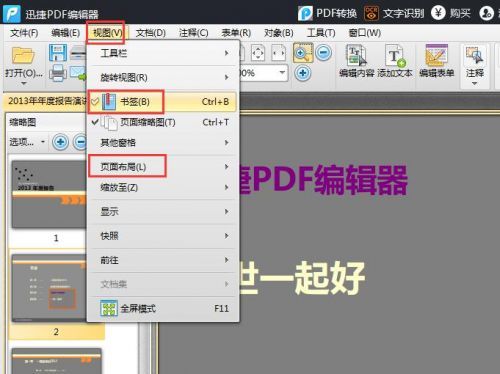Toggle 书签(B) bookmark pane option
Screen dimensions: 500x374
(163, 102)
